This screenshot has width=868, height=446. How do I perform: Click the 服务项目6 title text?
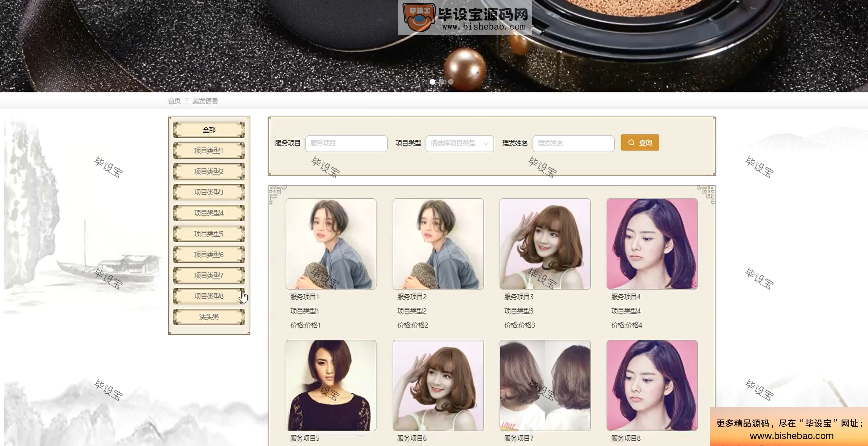tap(412, 438)
